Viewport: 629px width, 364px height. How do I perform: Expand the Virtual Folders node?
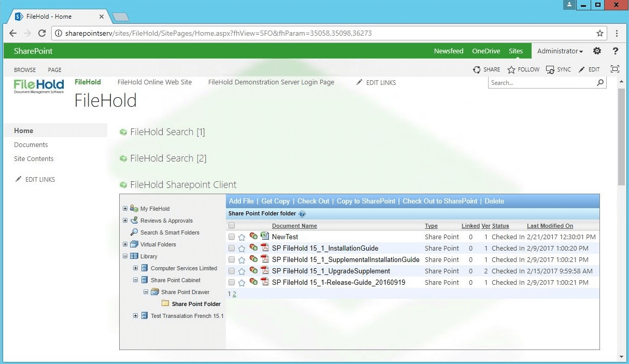(x=125, y=244)
